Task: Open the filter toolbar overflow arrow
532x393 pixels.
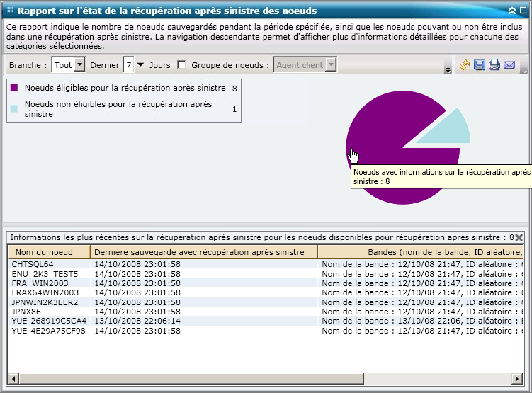Action: coord(448,70)
